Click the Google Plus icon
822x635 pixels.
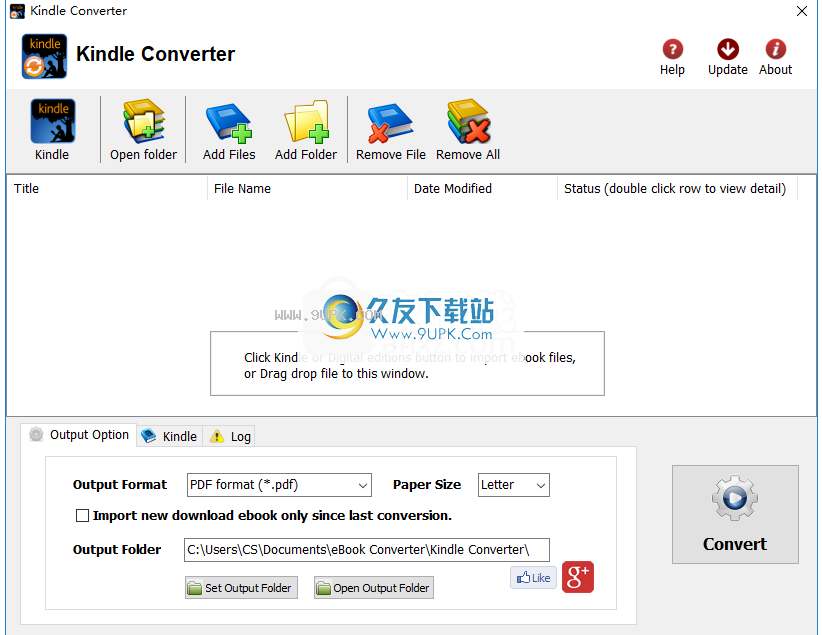tap(578, 577)
